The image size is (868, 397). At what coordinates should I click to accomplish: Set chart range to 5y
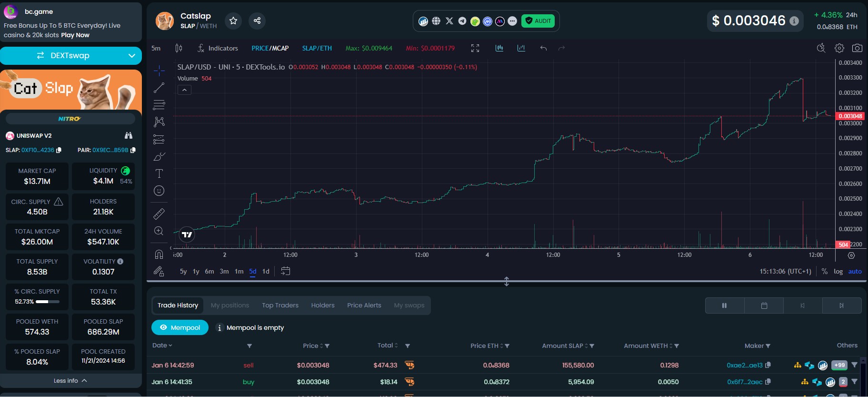coord(183,271)
